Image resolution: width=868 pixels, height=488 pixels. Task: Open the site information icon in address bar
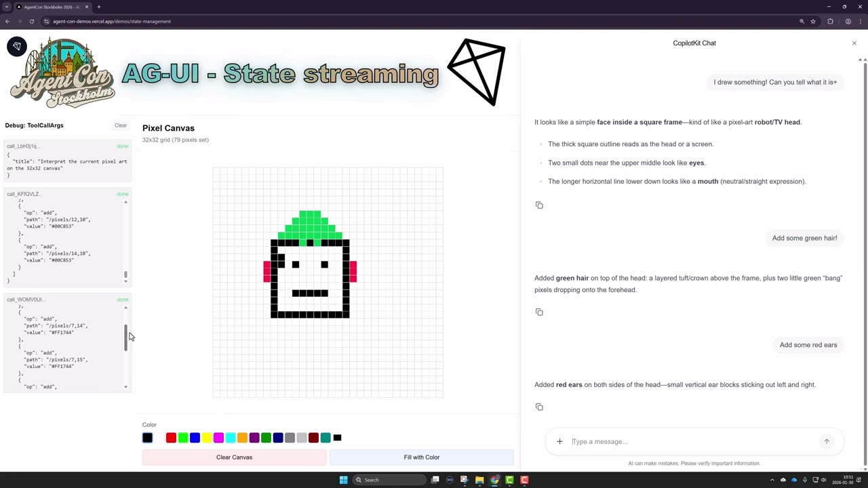click(x=46, y=21)
